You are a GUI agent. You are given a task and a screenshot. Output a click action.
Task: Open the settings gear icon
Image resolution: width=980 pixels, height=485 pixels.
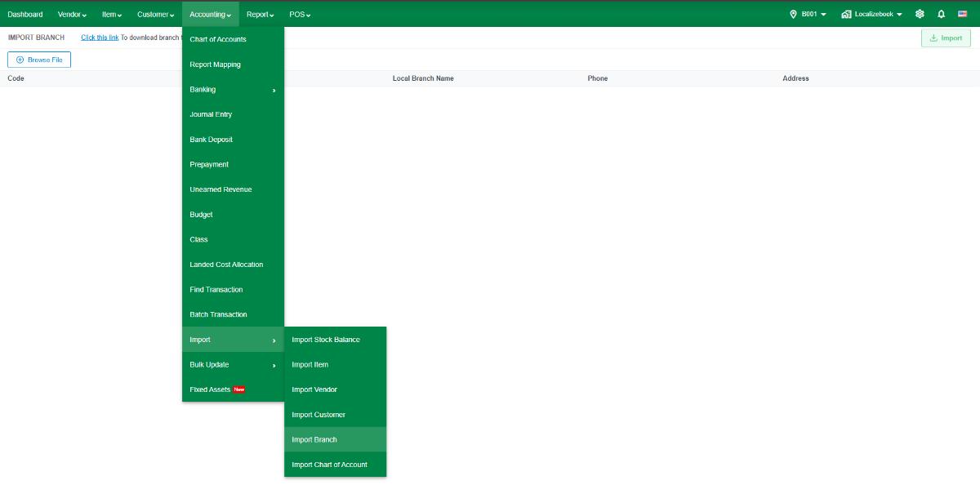(920, 14)
